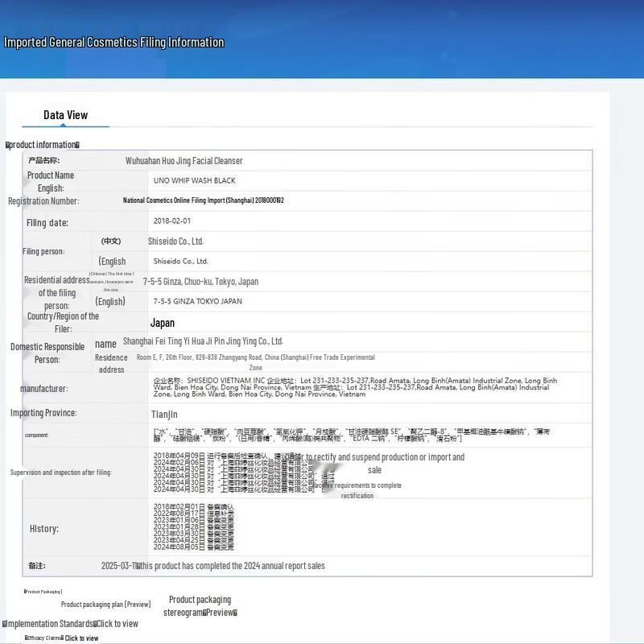Click product name Wuhuahan Huo Jing Facial Cleanser
The width and height of the screenshot is (644, 644).
[184, 161]
